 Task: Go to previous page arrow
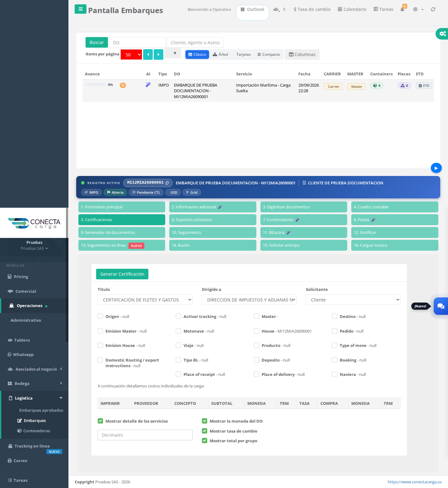click(148, 54)
